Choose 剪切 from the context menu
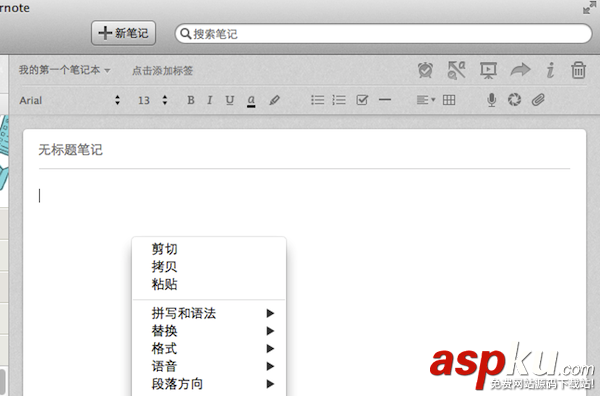This screenshot has height=396, width=600. click(x=209, y=249)
